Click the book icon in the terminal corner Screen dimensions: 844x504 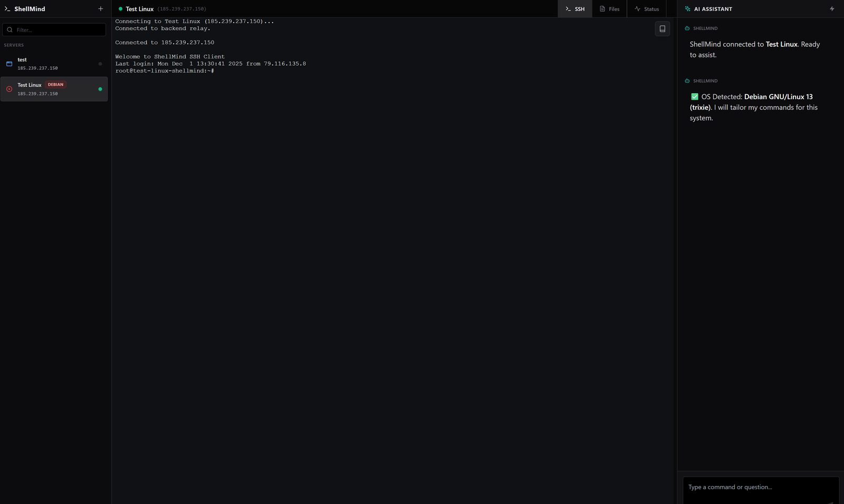(x=663, y=28)
